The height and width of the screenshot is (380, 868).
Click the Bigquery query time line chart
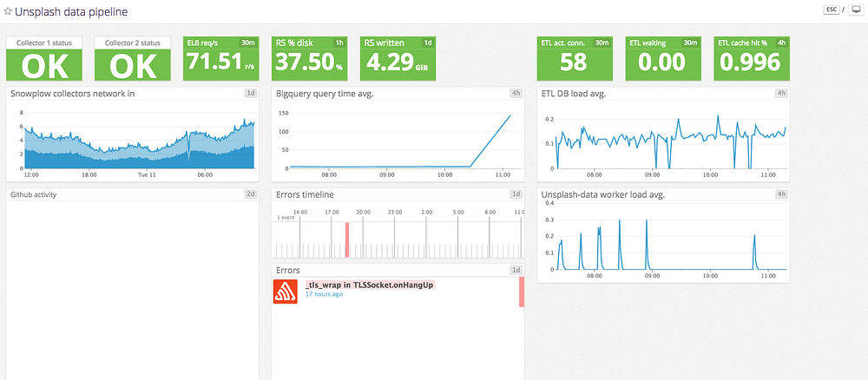(399, 141)
